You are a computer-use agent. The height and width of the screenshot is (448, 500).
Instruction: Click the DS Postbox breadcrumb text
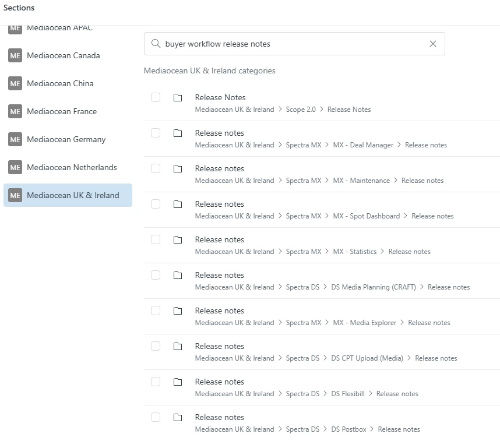[348, 429]
